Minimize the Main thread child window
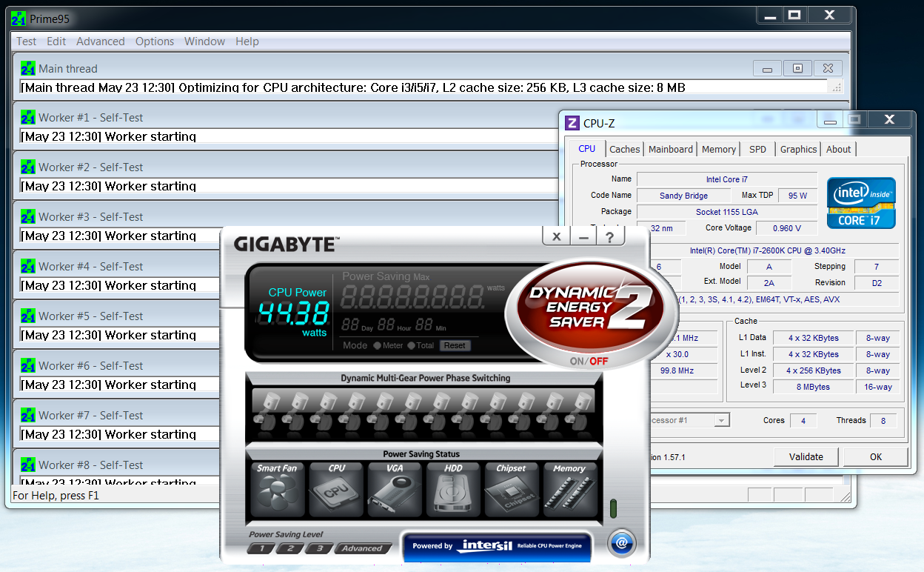 767,68
